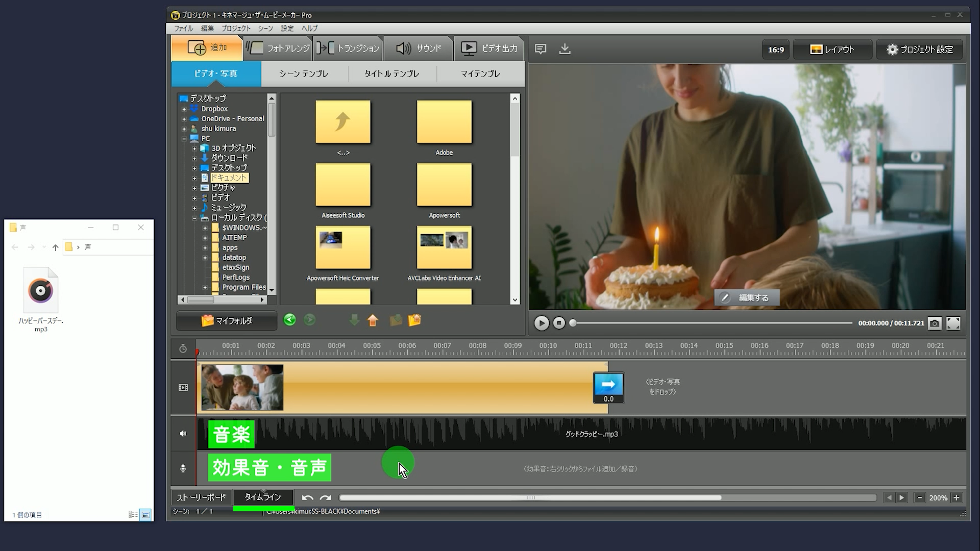Viewport: 980px width, 551px height.
Task: Capture a preview snapshot with the camera icon
Action: tap(934, 323)
